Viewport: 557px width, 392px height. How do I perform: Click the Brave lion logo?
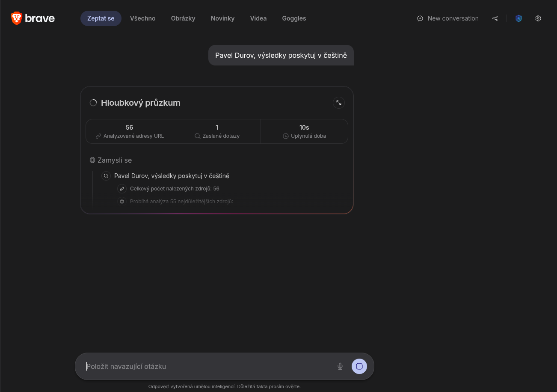pos(17,18)
